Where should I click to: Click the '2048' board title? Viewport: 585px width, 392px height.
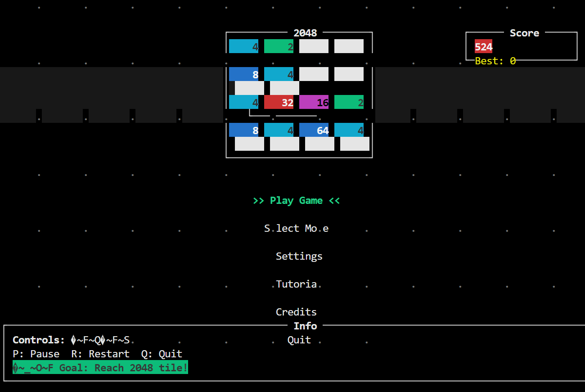click(x=305, y=33)
